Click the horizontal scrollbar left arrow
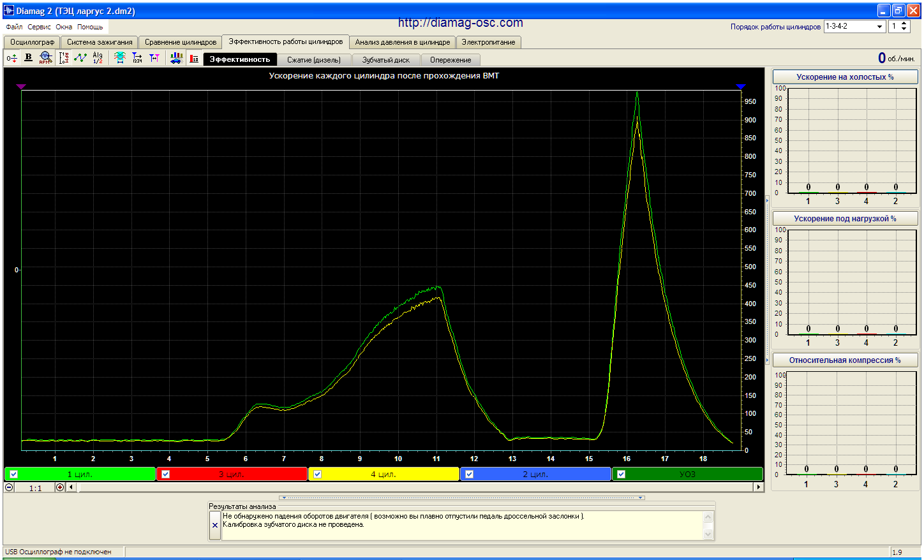 pos(71,487)
